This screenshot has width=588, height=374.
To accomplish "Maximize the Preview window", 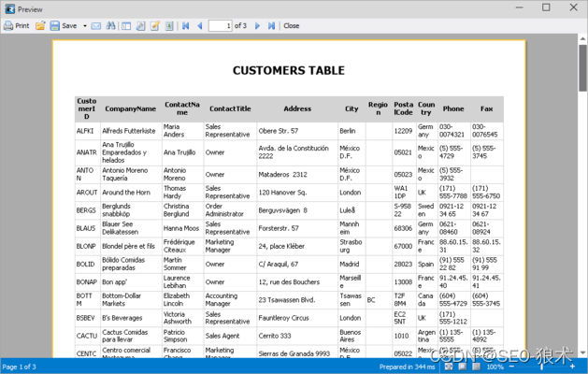I will click(x=546, y=7).
